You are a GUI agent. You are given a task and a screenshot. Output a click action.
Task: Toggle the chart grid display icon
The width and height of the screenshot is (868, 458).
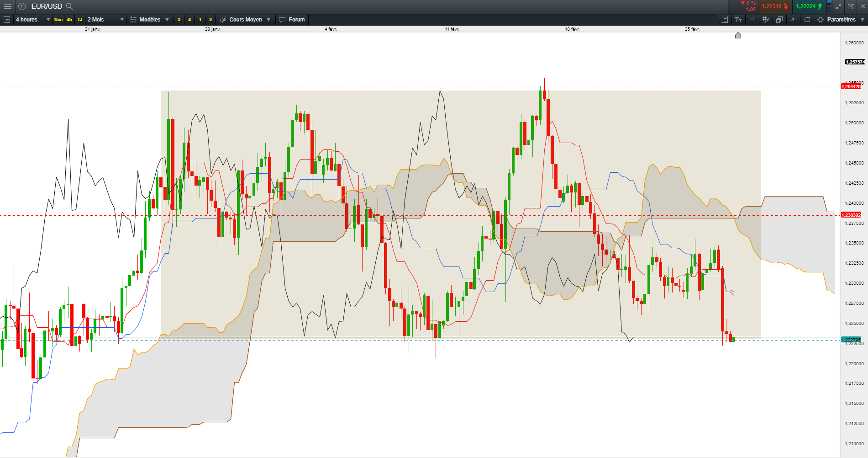(x=752, y=20)
